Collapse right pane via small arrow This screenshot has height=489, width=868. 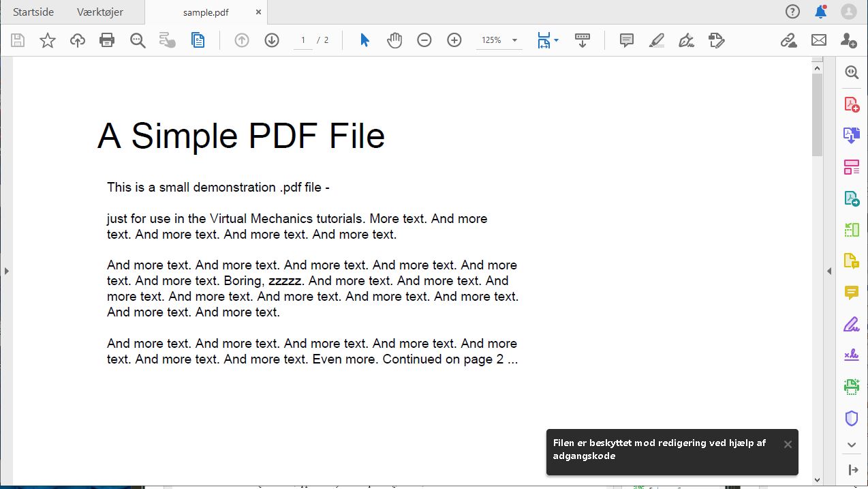coord(829,271)
